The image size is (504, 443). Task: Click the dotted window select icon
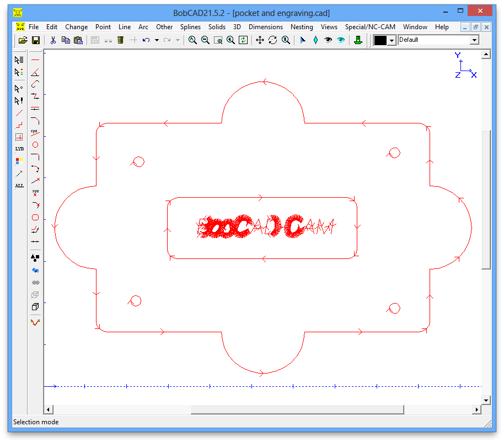(19, 137)
